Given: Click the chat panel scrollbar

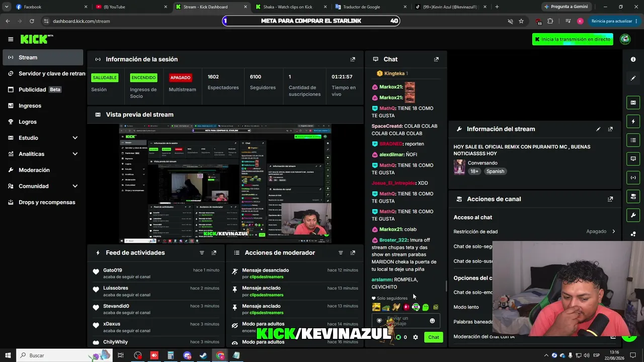Looking at the screenshot, I should [x=446, y=287].
